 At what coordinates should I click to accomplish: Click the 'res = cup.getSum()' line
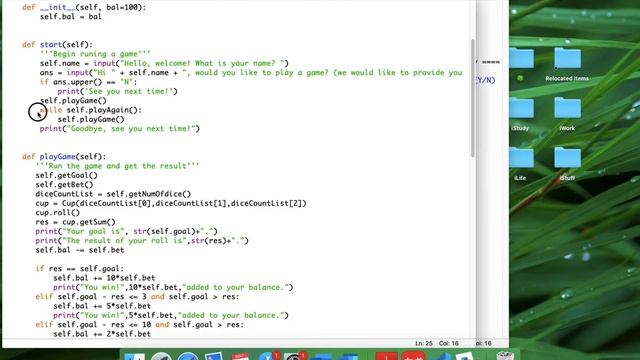pos(75,222)
